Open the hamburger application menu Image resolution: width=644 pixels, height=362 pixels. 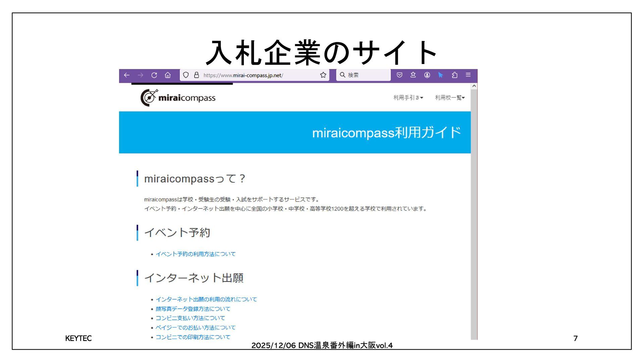click(468, 75)
